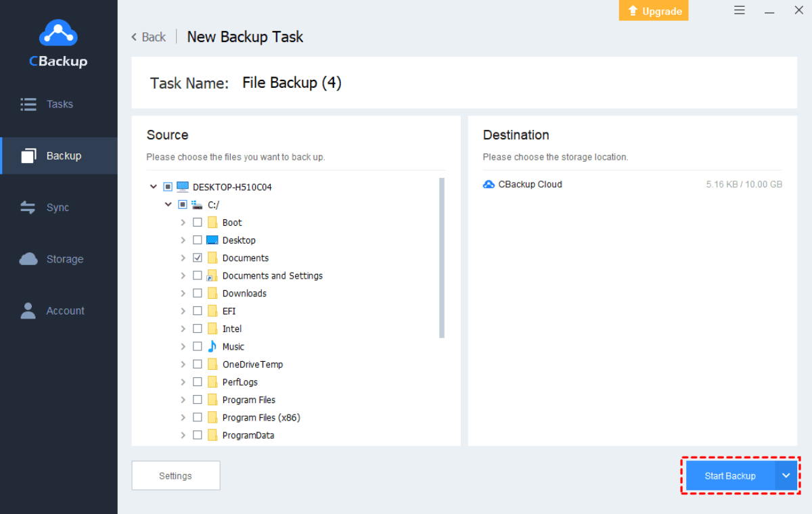Screen dimensions: 812x514
Task: Switch to the Backup section
Action: point(59,156)
